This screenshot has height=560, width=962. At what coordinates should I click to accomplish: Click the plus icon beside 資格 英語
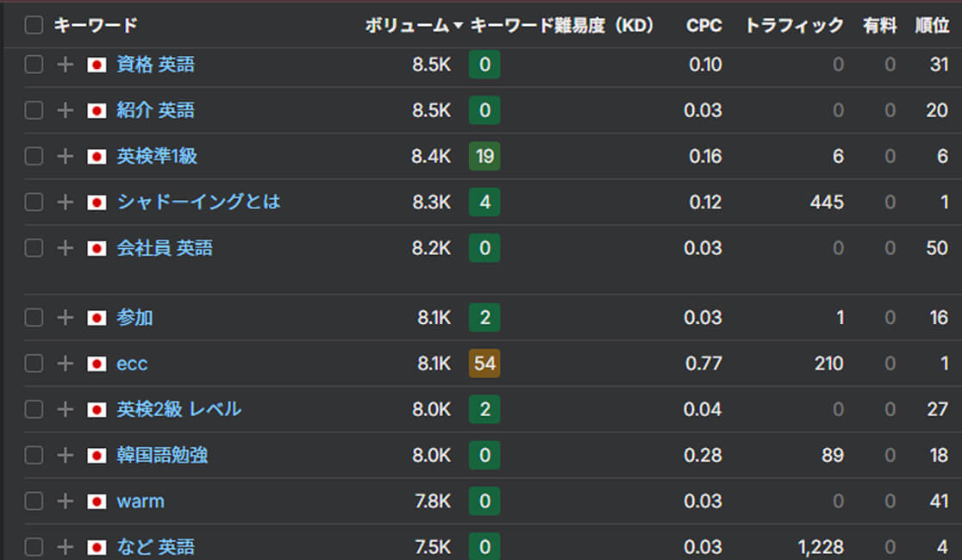click(x=65, y=65)
